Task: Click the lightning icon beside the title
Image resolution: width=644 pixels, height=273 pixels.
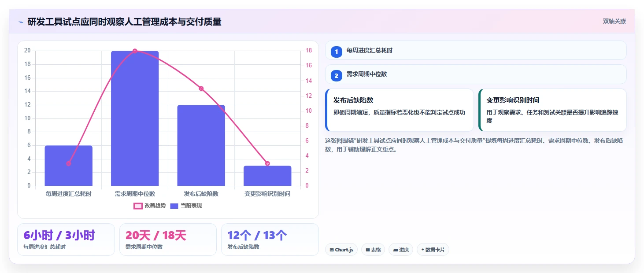Action: (x=21, y=22)
